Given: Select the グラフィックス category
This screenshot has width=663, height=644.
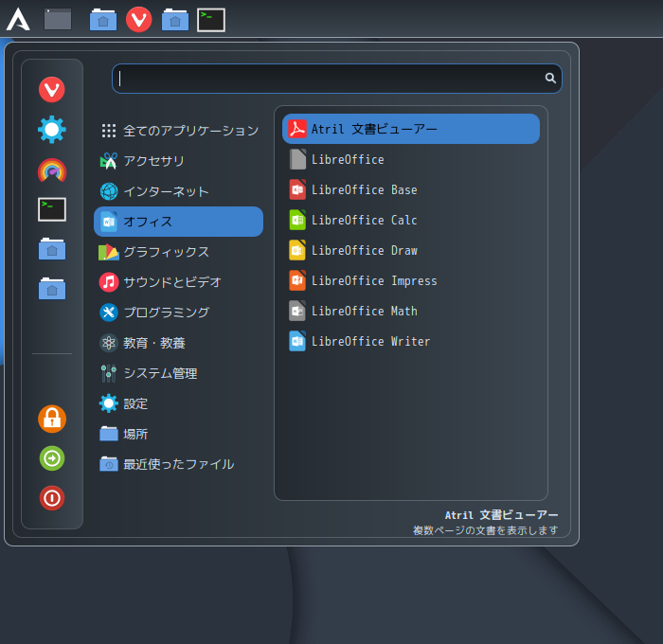Looking at the screenshot, I should coord(178,252).
